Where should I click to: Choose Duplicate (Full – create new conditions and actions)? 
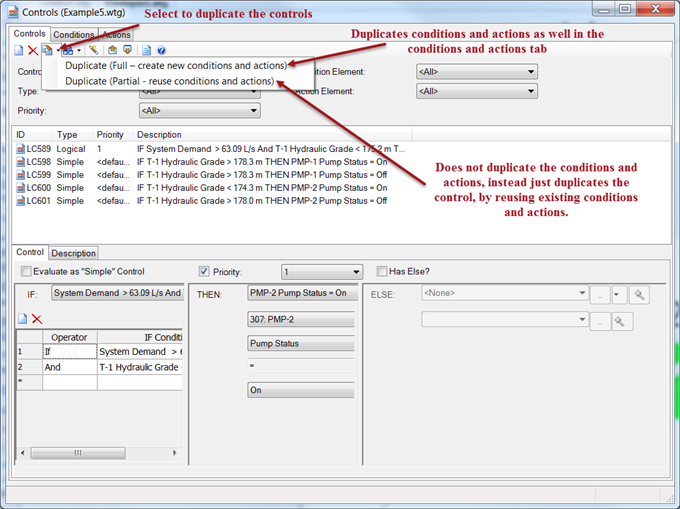click(x=176, y=65)
